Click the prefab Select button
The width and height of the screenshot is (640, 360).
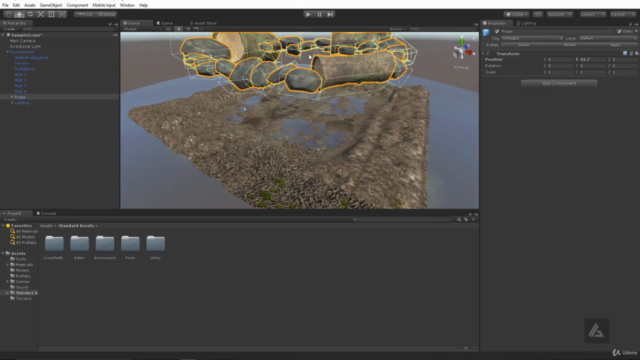(x=523, y=45)
